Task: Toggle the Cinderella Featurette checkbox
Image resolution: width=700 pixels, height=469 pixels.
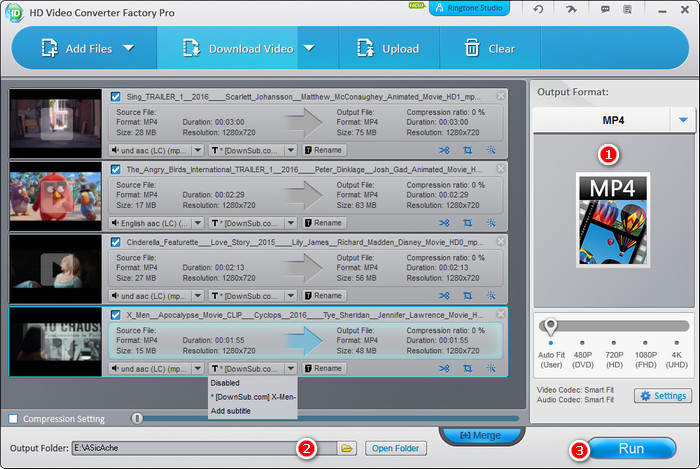Action: click(x=116, y=243)
